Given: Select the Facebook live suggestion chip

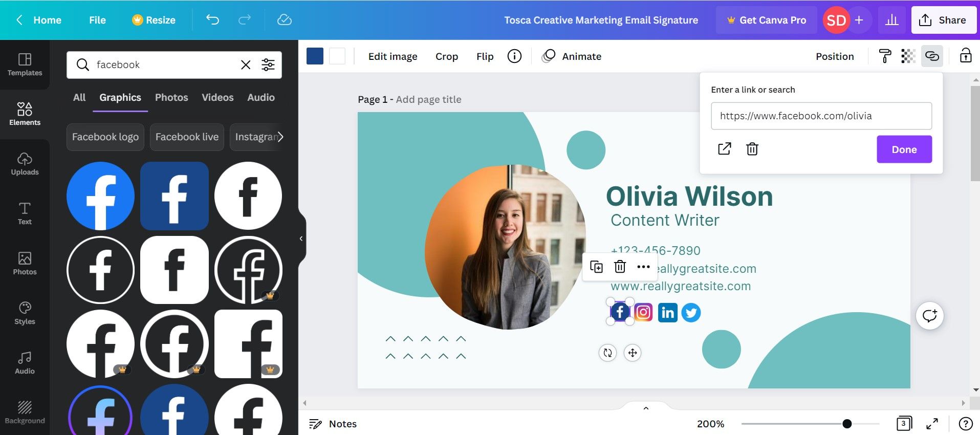Looking at the screenshot, I should coord(187,137).
